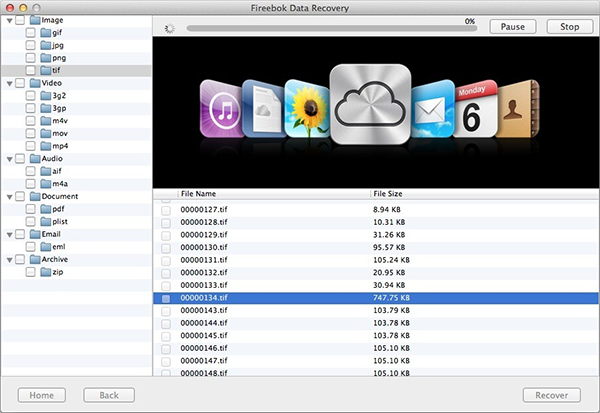Collapse the Archive tree node
The height and width of the screenshot is (413, 600).
10,260
